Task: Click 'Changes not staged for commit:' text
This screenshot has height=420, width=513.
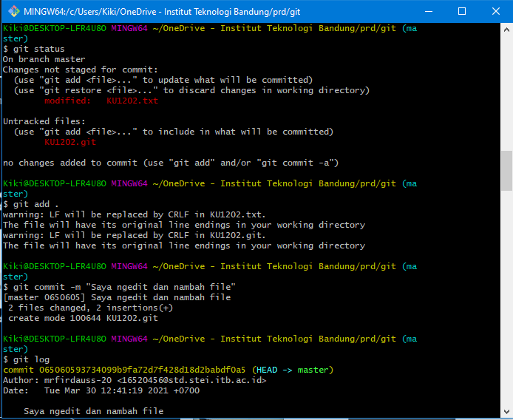Action: pyautogui.click(x=80, y=70)
